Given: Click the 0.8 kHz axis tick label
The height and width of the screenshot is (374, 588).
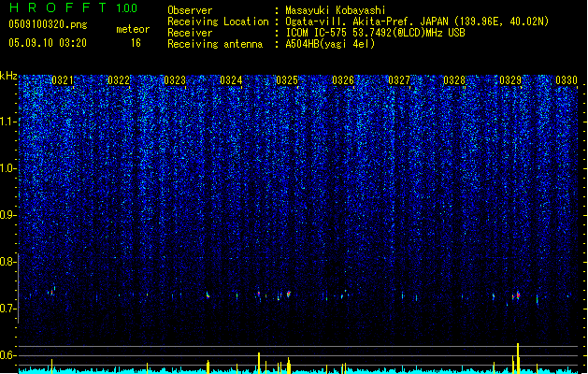Looking at the screenshot, I should pos(7,262).
